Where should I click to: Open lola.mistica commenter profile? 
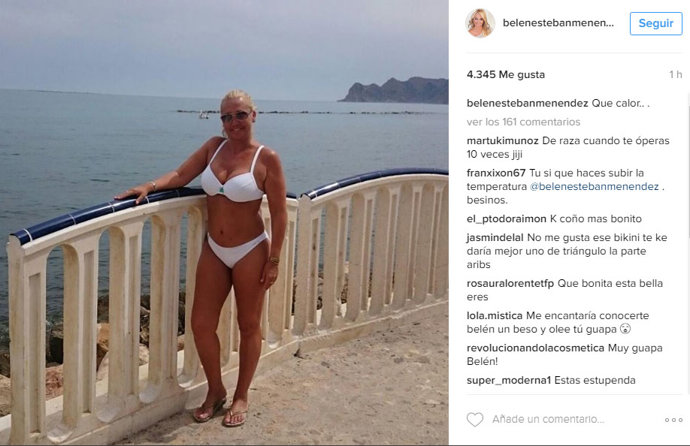(495, 315)
